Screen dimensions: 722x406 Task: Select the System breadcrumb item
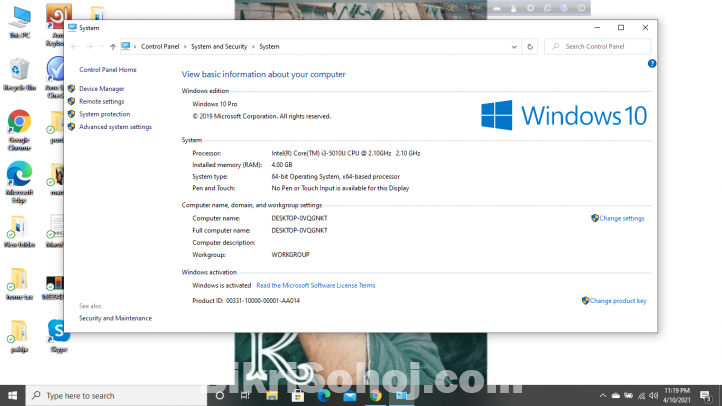point(269,46)
